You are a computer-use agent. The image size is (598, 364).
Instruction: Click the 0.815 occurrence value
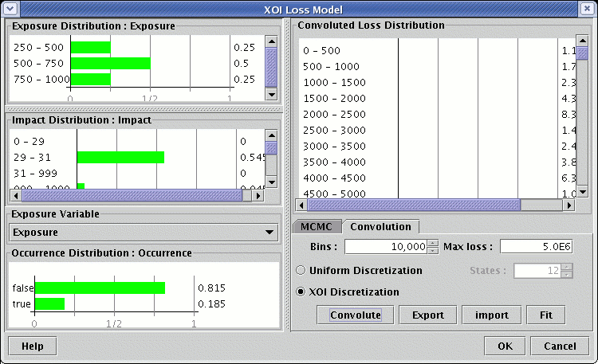tap(211, 288)
